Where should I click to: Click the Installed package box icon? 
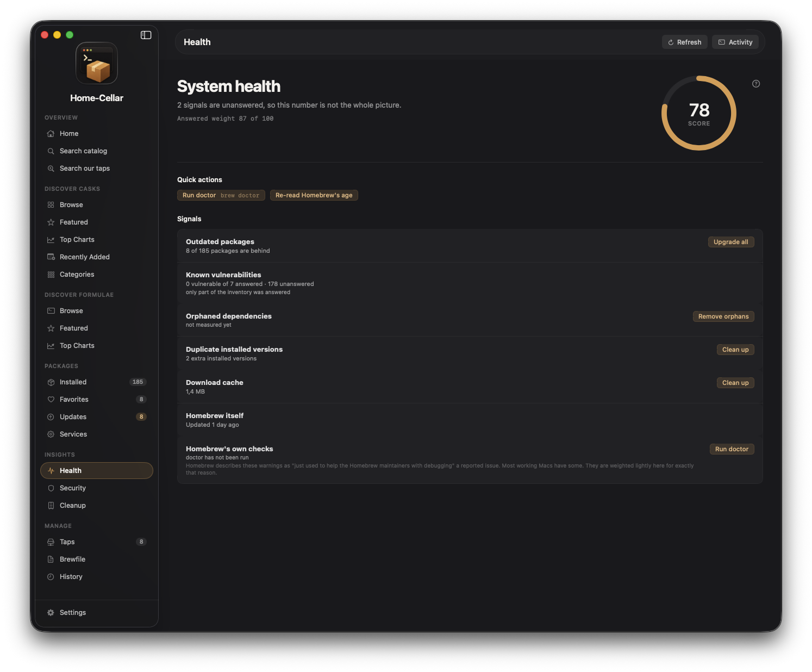(51, 382)
